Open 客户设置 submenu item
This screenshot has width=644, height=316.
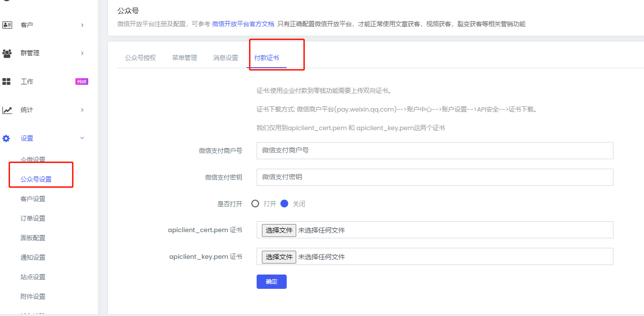pyautogui.click(x=33, y=199)
